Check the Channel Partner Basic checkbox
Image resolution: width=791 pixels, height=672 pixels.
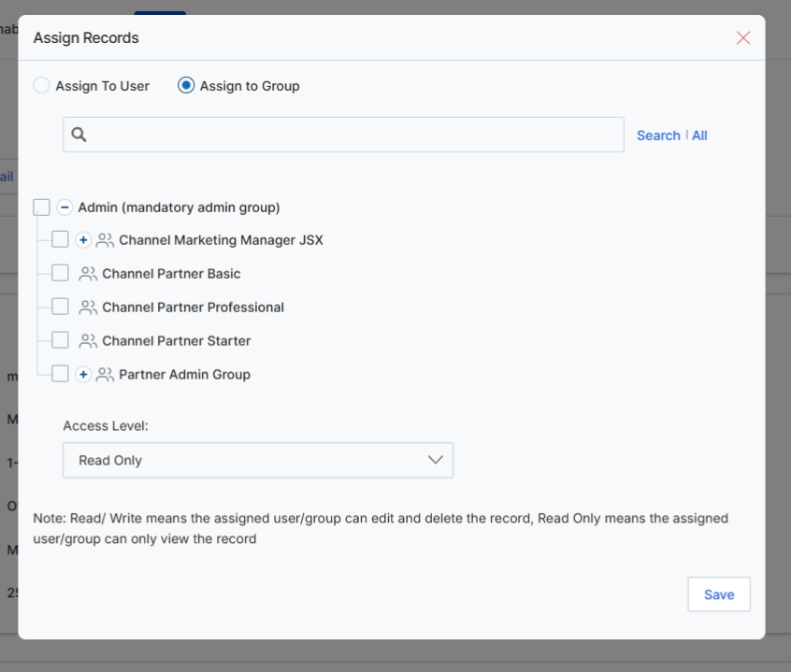[x=60, y=273]
